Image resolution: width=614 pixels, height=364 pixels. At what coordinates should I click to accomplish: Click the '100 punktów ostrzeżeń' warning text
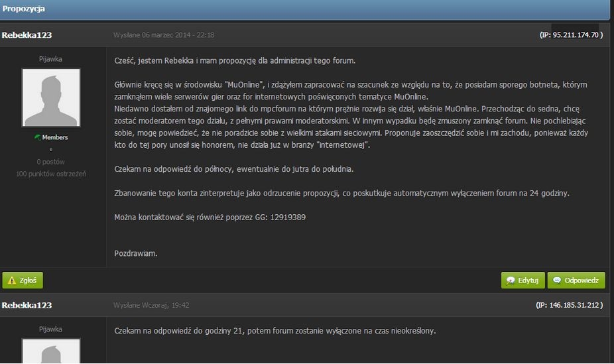51,174
